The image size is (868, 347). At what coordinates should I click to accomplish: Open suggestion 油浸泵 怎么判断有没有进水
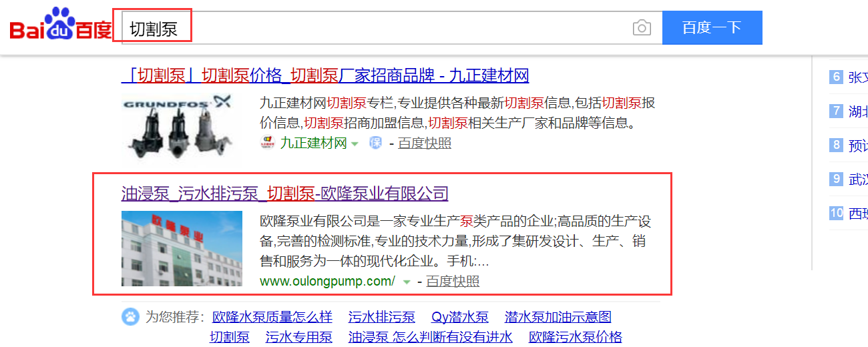(x=431, y=336)
